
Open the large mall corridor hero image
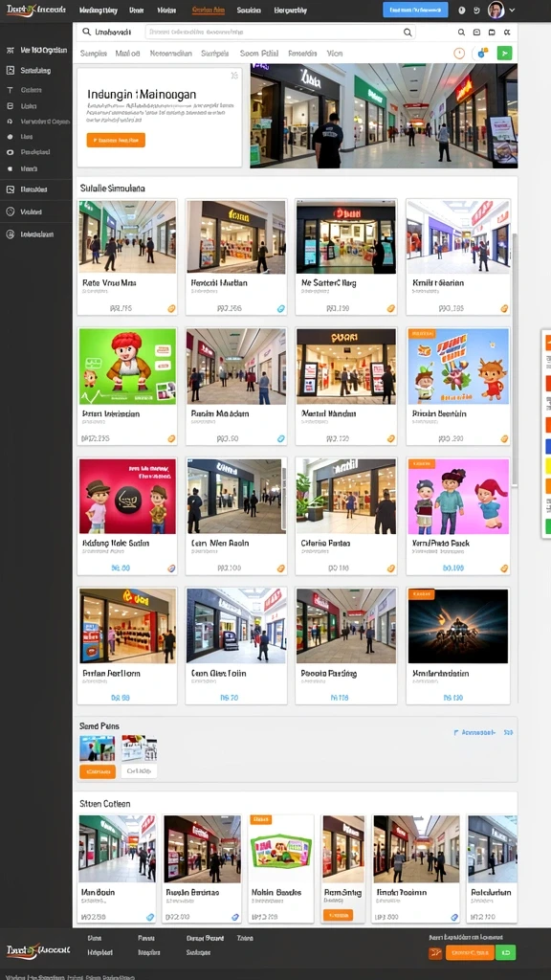click(384, 116)
